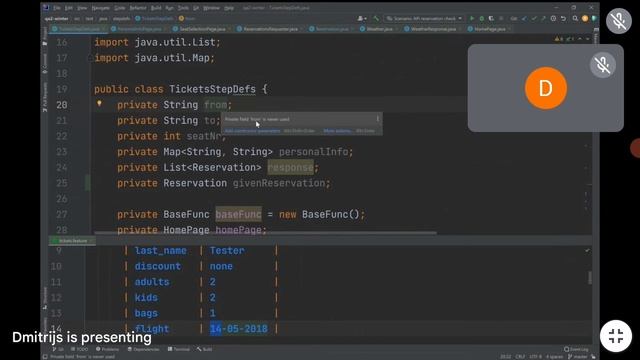The width and height of the screenshot is (640, 360).
Task: Open the Terminal tool window
Action: coord(179,349)
